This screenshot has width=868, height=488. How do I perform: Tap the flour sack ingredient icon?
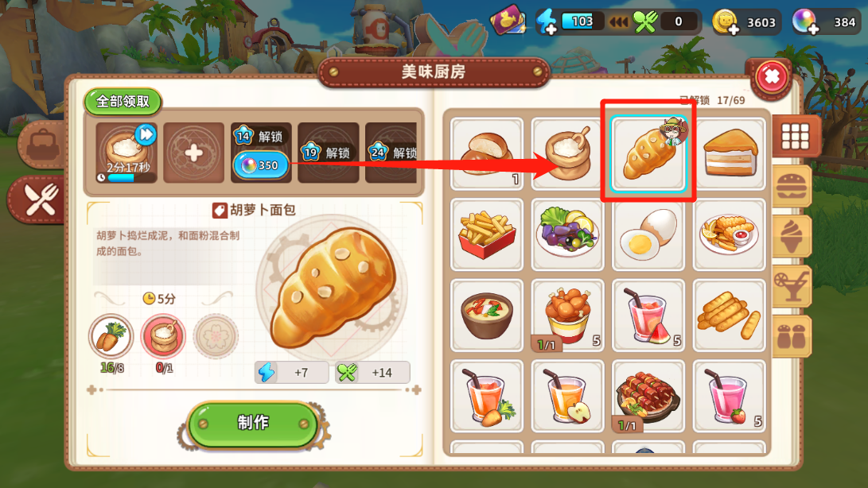163,336
